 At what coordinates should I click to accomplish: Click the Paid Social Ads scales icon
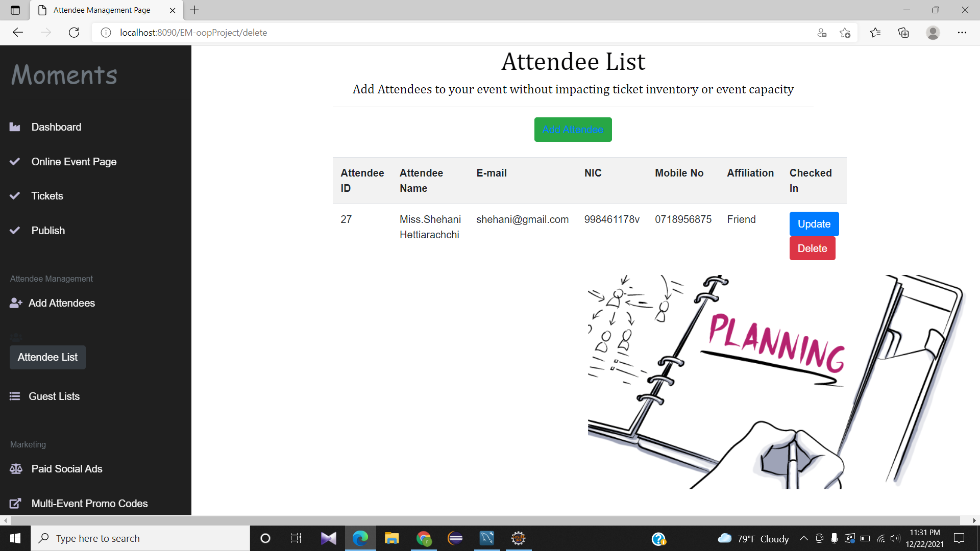point(16,468)
